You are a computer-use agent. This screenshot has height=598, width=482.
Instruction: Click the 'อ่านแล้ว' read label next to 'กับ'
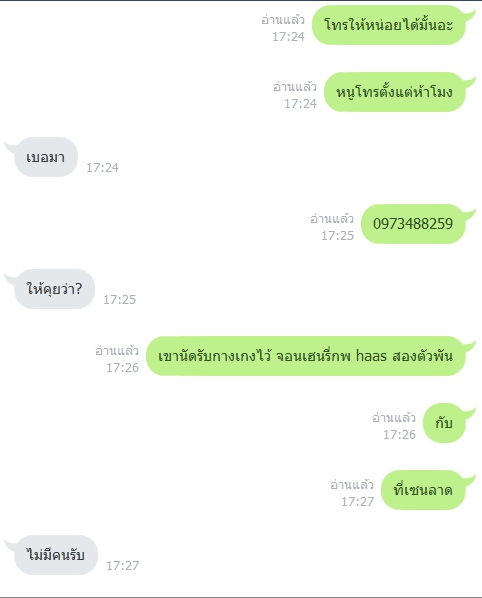[394, 417]
